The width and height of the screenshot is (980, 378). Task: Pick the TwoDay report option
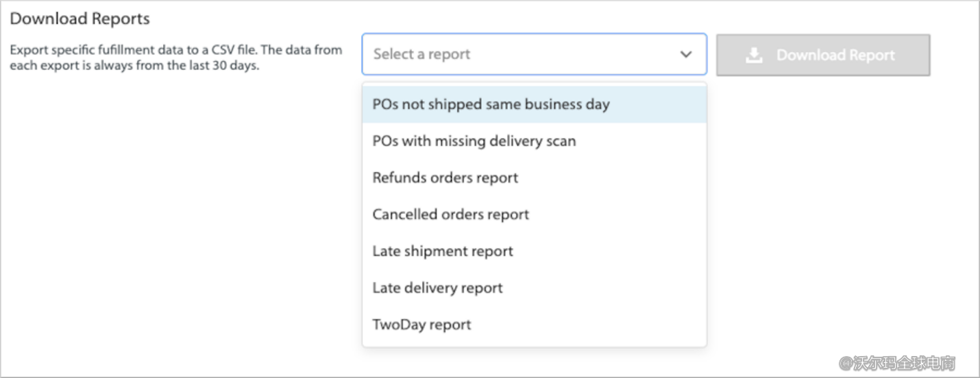pyautogui.click(x=421, y=325)
